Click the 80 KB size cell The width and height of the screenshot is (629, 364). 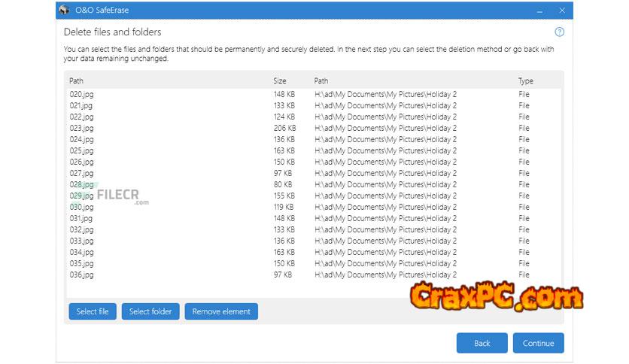click(283, 184)
